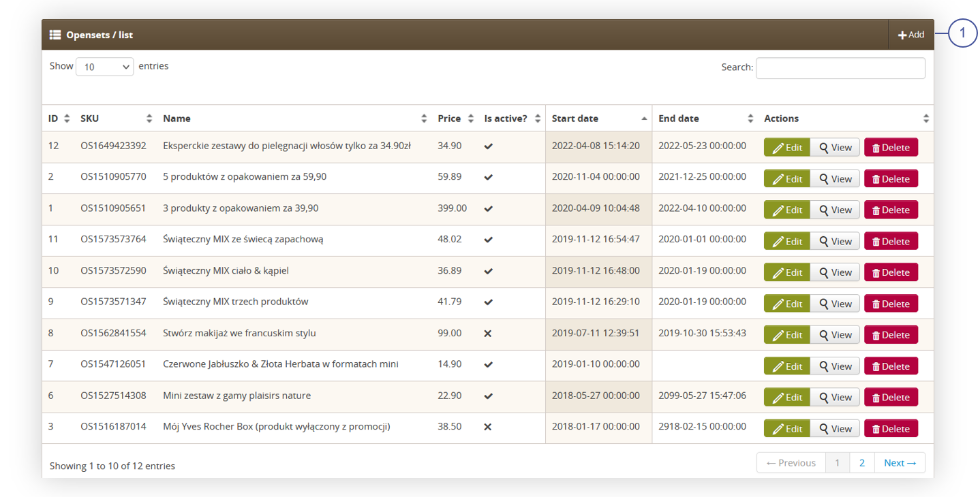
Task: Sort by Actions column header
Action: [846, 118]
